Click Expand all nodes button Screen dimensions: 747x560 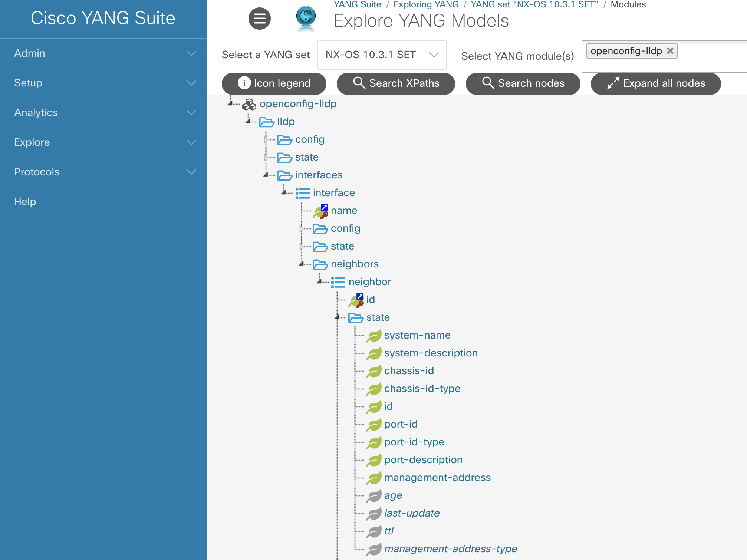656,83
